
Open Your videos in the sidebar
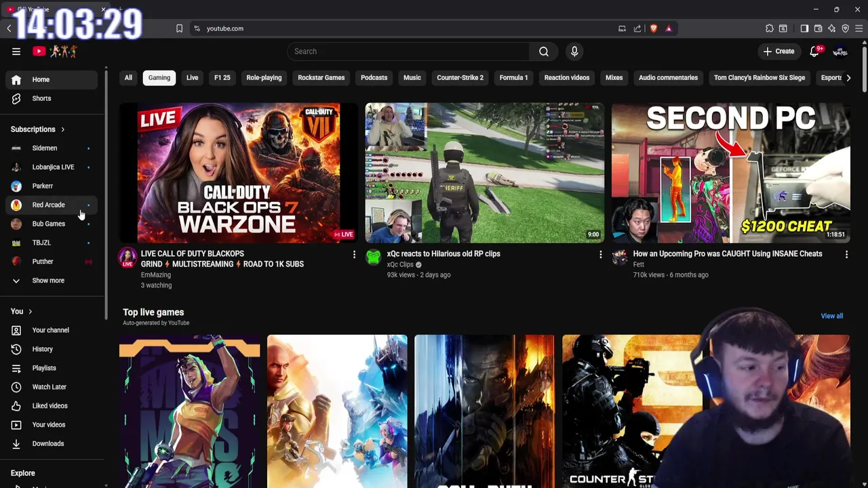coord(52,425)
